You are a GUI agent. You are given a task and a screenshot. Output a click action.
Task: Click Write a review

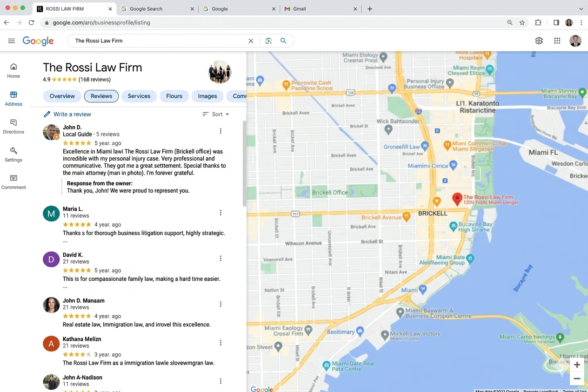(67, 114)
